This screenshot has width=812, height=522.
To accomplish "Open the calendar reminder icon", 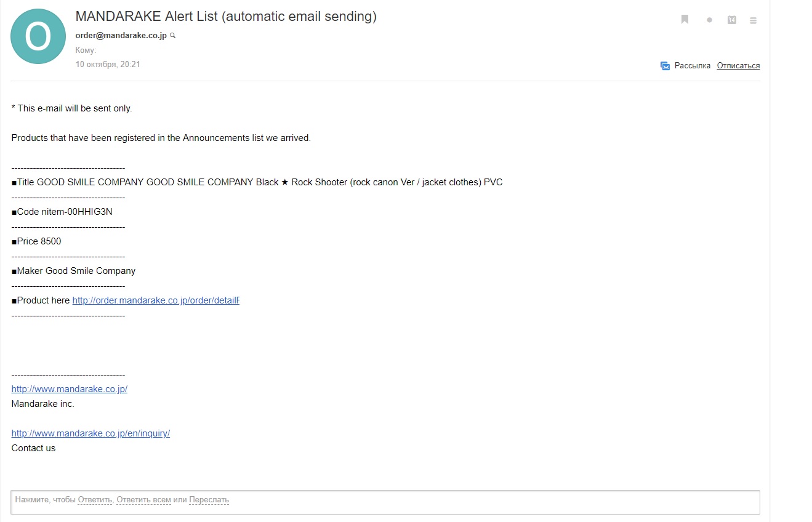I will 732,20.
